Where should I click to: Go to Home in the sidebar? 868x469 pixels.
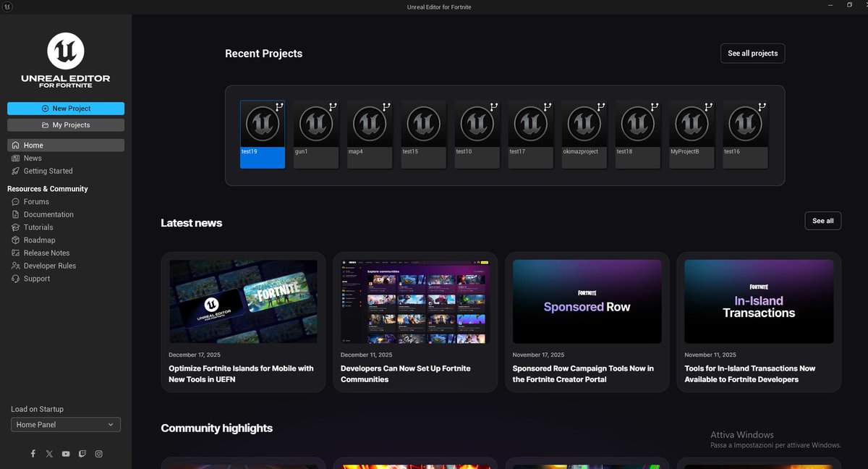click(66, 145)
